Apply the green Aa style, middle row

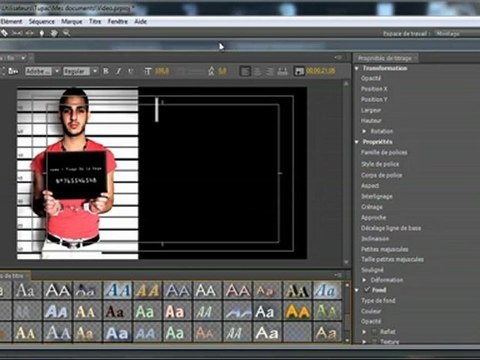click(145, 312)
